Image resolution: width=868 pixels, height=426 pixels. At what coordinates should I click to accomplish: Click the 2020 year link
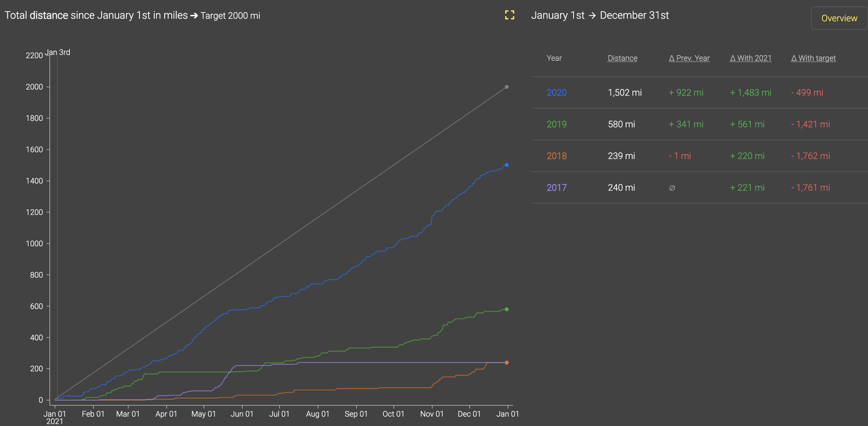pyautogui.click(x=556, y=93)
